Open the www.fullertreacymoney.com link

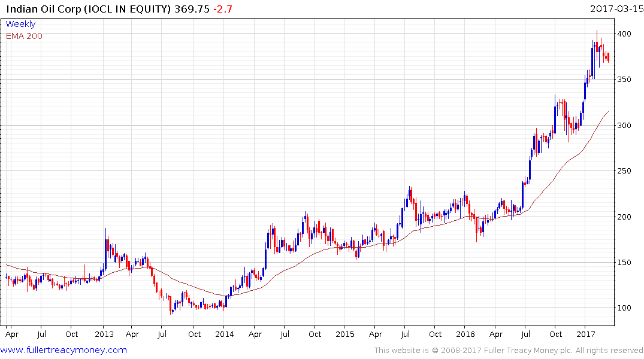[64, 350]
